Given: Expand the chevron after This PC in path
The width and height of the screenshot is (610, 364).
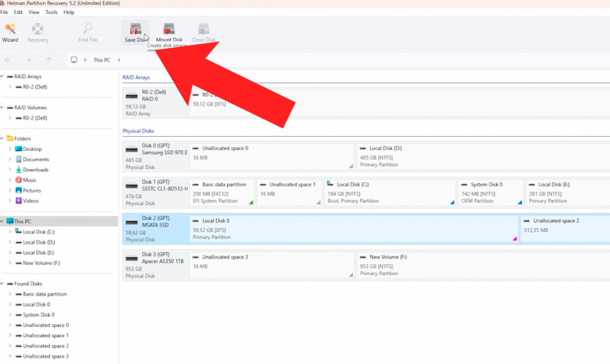Looking at the screenshot, I should [x=119, y=60].
